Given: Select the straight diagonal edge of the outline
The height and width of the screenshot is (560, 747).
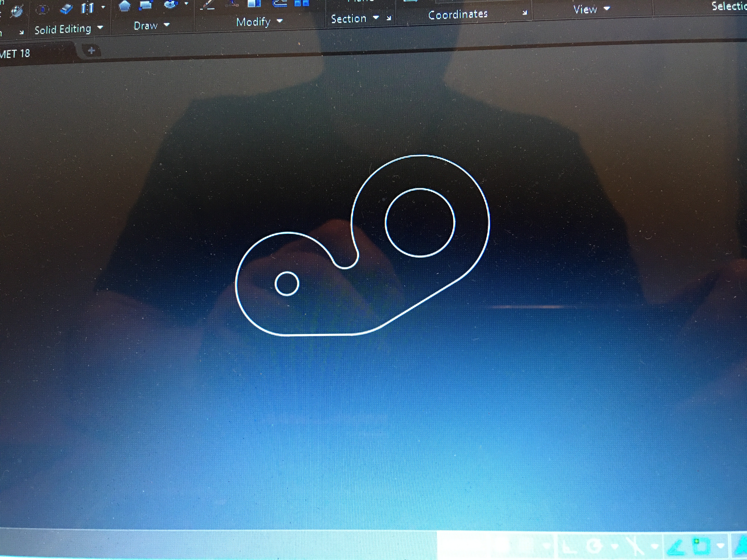Looking at the screenshot, I should pyautogui.click(x=421, y=303).
